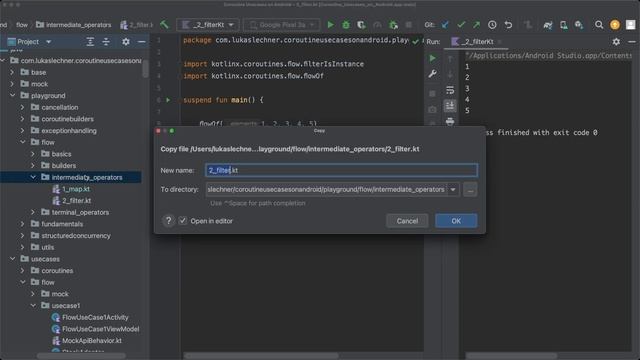640x360 pixels.
Task: Expand the fundamentals folder
Action: coord(23,224)
